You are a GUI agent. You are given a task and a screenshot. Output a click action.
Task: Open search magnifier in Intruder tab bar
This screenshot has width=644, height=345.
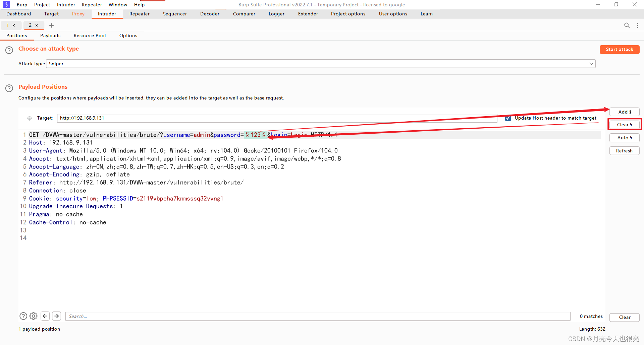627,25
